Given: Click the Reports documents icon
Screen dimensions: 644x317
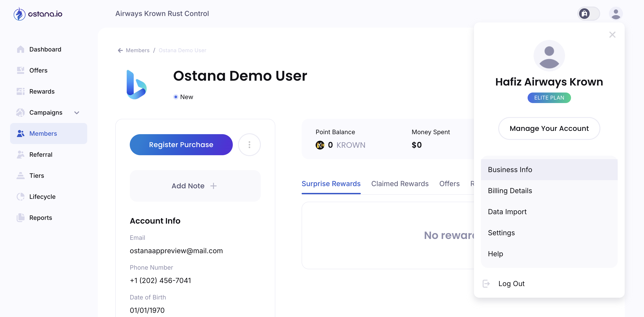Looking at the screenshot, I should 21,218.
